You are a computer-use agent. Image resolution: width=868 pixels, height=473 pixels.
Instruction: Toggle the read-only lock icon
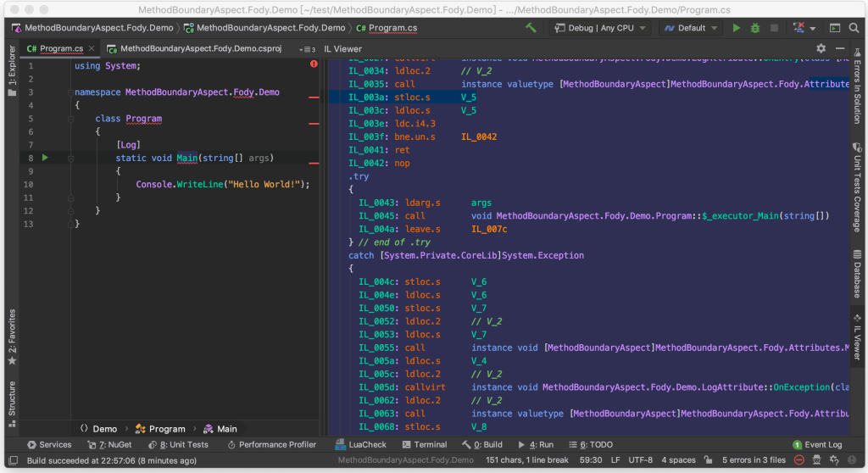click(x=708, y=459)
